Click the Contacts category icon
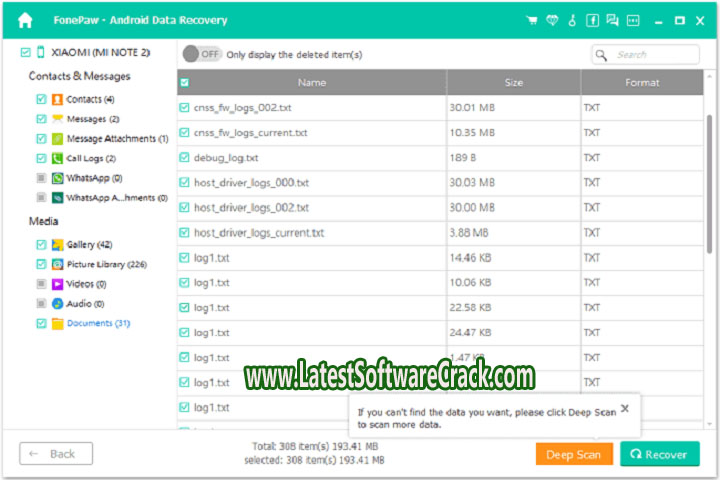Viewport: 720px width, 480px height. tap(57, 99)
